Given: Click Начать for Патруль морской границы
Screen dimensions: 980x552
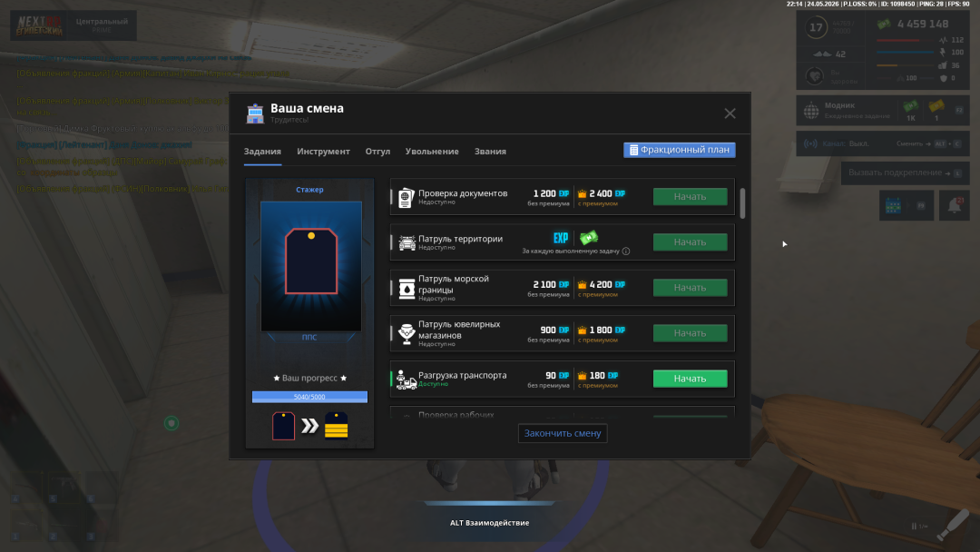Looking at the screenshot, I should [x=690, y=288].
